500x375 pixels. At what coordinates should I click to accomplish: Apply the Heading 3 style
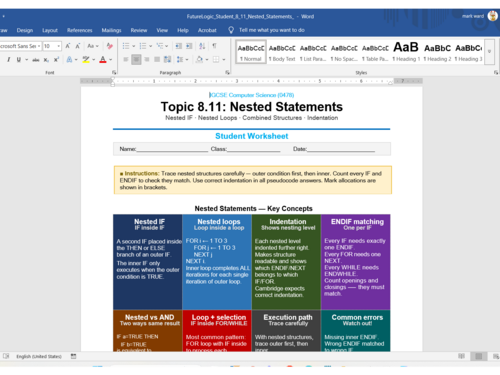(468, 52)
